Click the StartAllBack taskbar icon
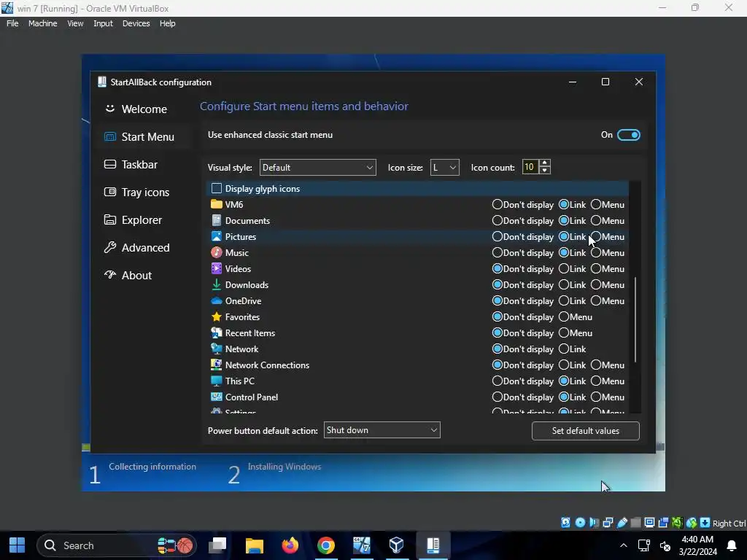Image resolution: width=747 pixels, height=560 pixels. (433, 545)
